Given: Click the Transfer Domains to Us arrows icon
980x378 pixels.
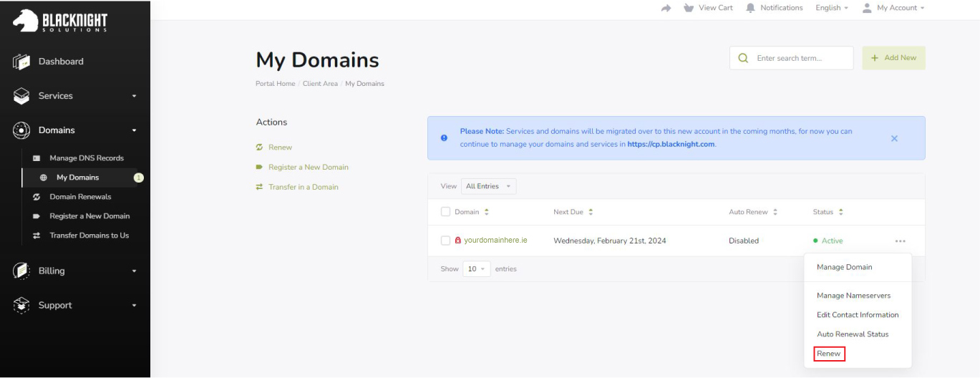Looking at the screenshot, I should (x=37, y=236).
